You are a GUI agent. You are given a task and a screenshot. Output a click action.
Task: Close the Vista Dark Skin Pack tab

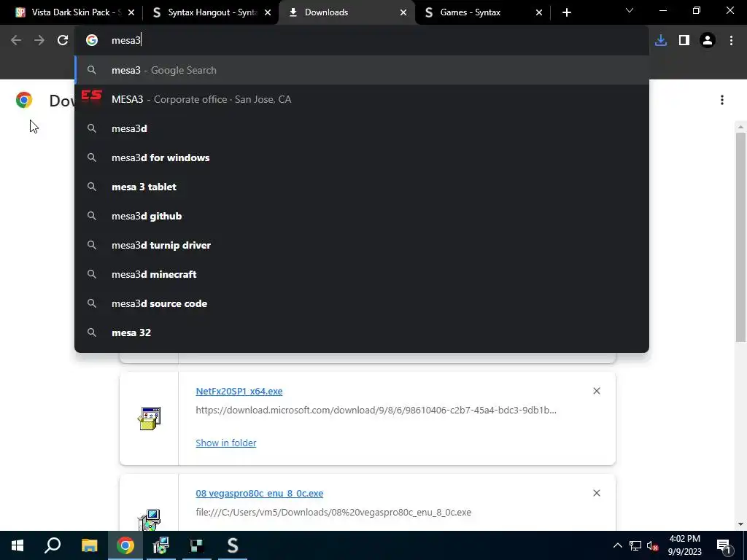coord(131,12)
